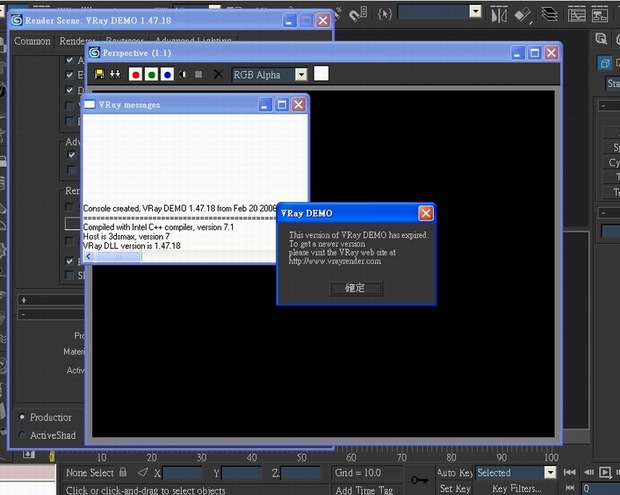The height and width of the screenshot is (495, 620).
Task: Clear rendered image with X icon
Action: pyautogui.click(x=218, y=74)
